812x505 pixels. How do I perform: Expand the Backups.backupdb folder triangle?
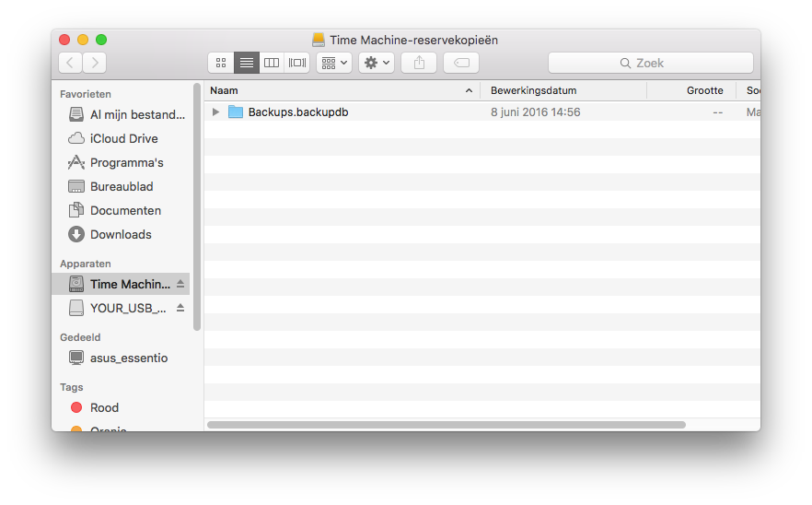click(x=215, y=112)
